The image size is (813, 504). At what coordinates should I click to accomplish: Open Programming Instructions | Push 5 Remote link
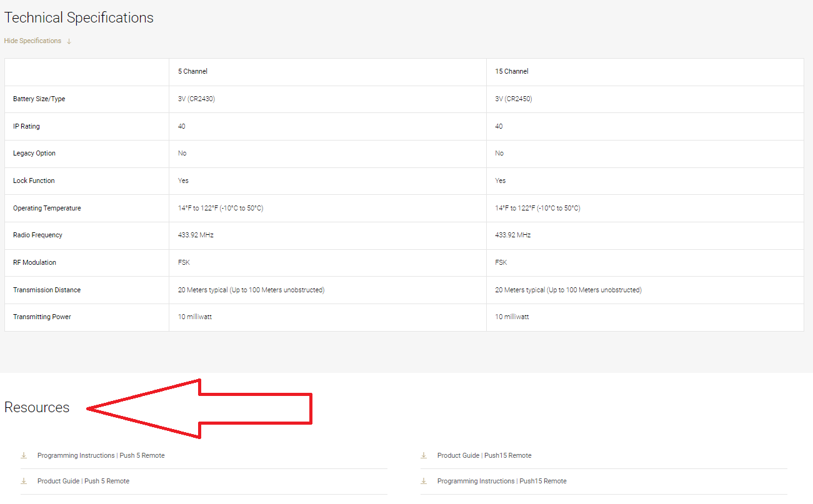click(101, 455)
